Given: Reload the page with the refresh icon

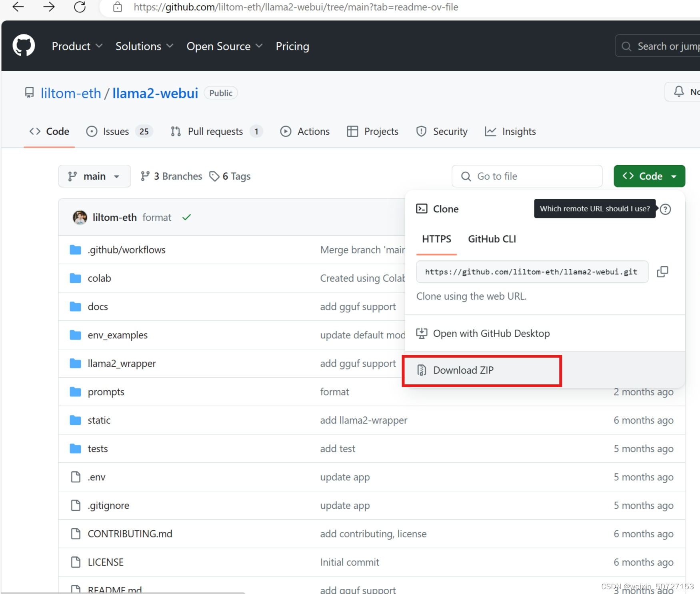Looking at the screenshot, I should [80, 7].
